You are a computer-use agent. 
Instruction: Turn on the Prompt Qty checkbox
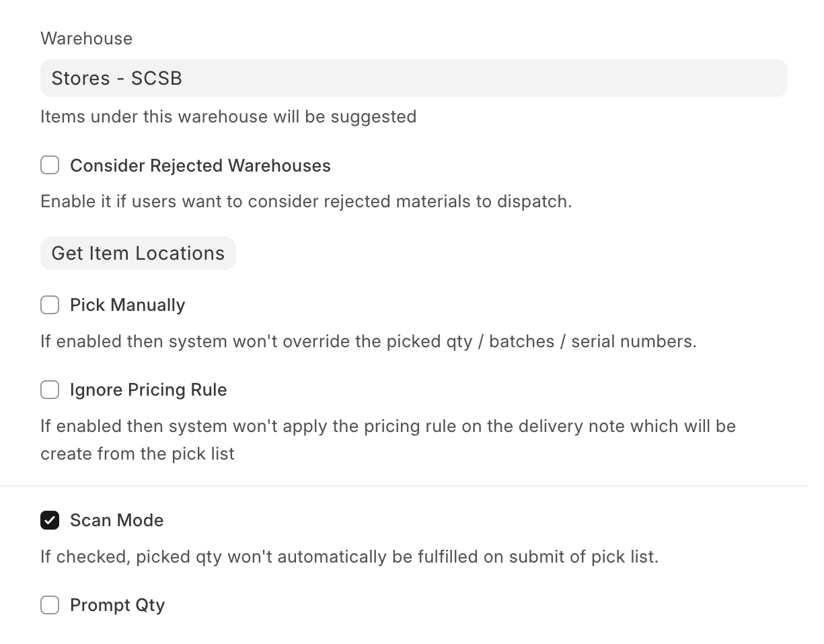(50, 605)
